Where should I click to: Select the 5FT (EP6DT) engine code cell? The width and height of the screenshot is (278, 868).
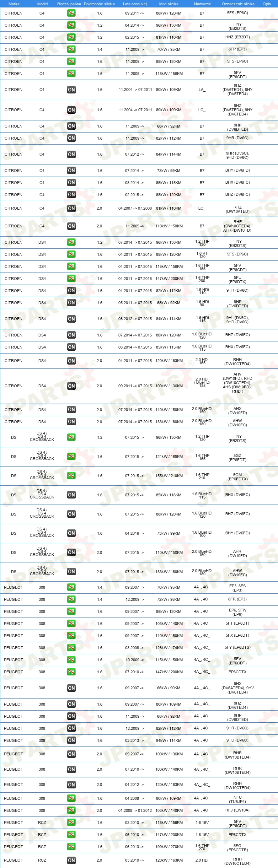tap(237, 623)
